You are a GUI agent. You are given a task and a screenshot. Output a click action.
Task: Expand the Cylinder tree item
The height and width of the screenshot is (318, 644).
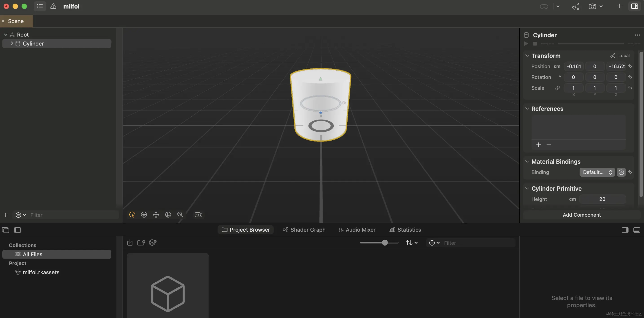click(x=12, y=44)
